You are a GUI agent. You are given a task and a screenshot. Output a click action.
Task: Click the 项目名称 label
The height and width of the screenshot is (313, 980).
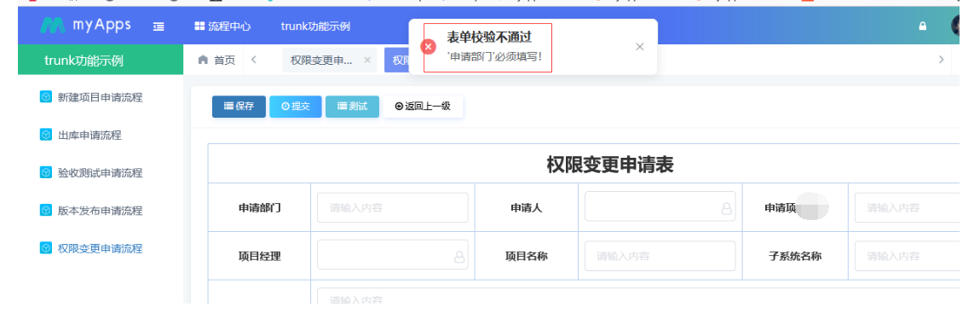(x=527, y=256)
